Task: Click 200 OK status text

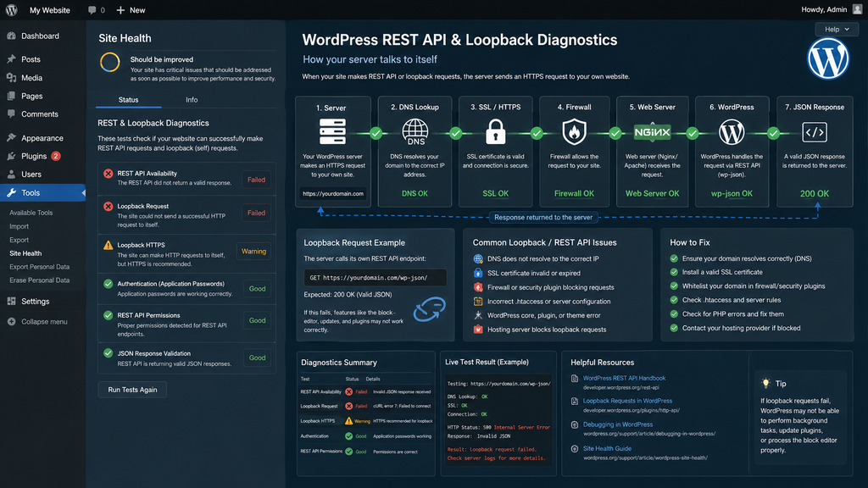Action: (x=815, y=194)
